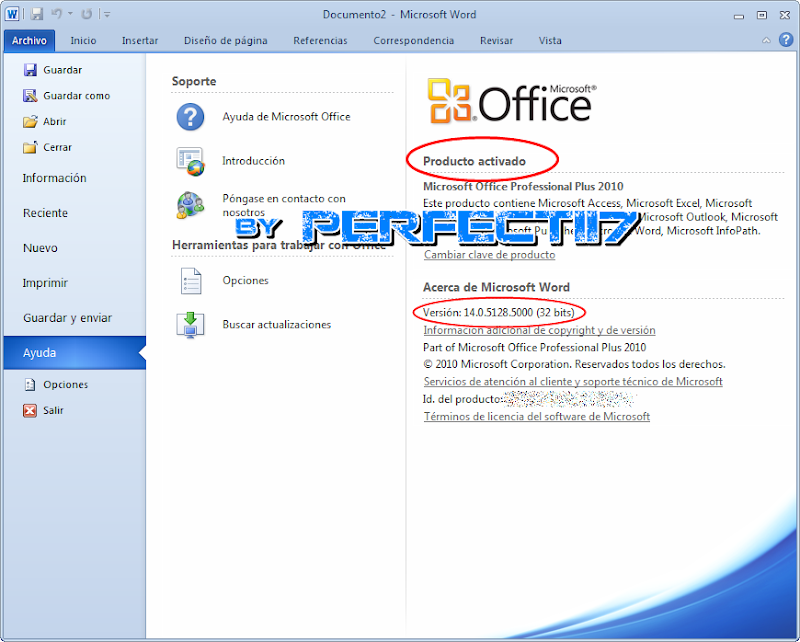Click the Producto activado heading
800x642 pixels.
[474, 161]
